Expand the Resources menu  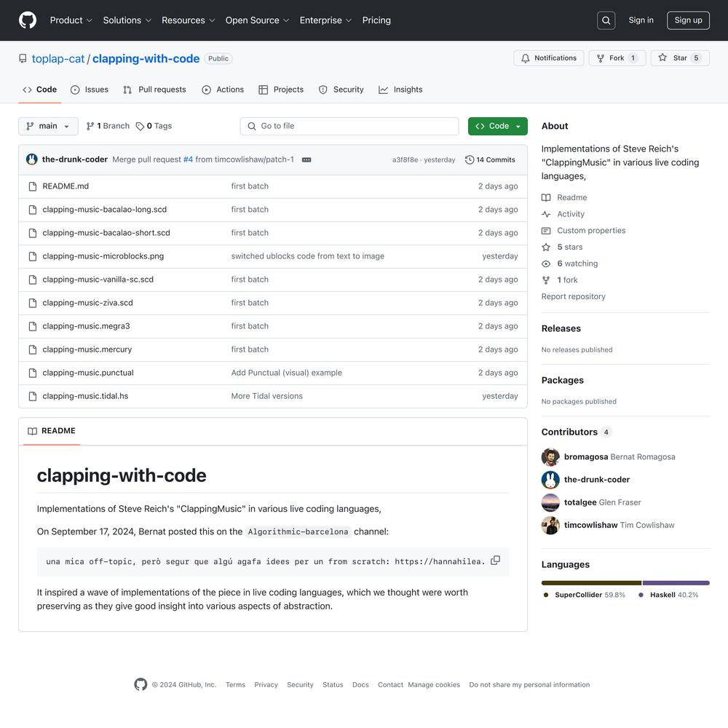pos(188,20)
